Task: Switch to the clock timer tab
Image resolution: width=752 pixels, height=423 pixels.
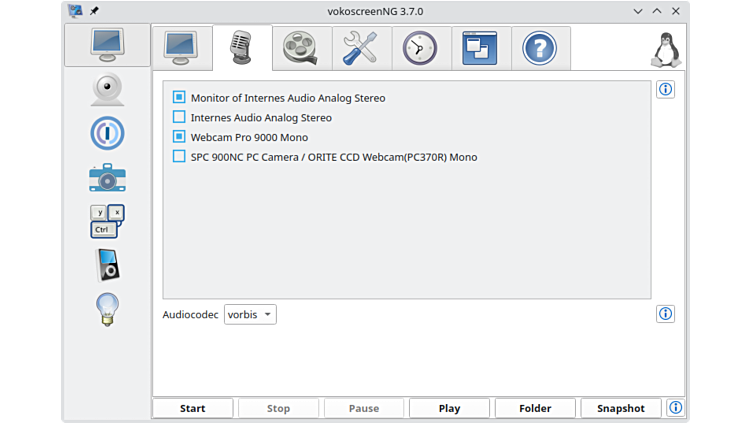Action: pos(421,48)
